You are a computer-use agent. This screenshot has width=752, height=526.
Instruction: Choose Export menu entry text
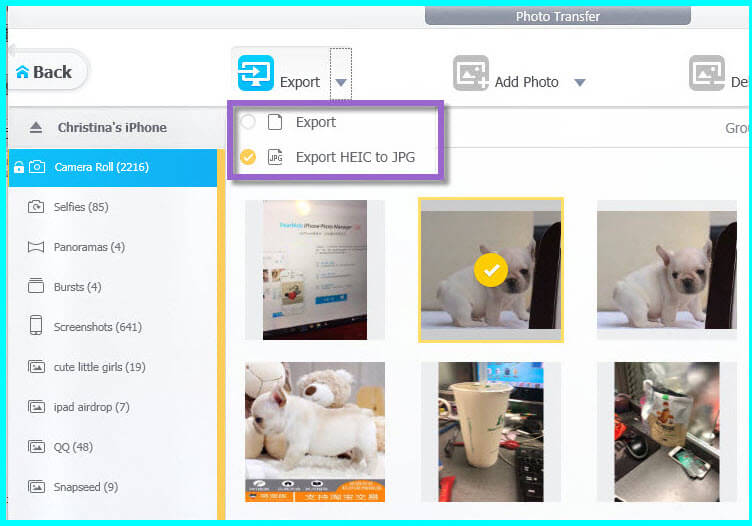316,122
